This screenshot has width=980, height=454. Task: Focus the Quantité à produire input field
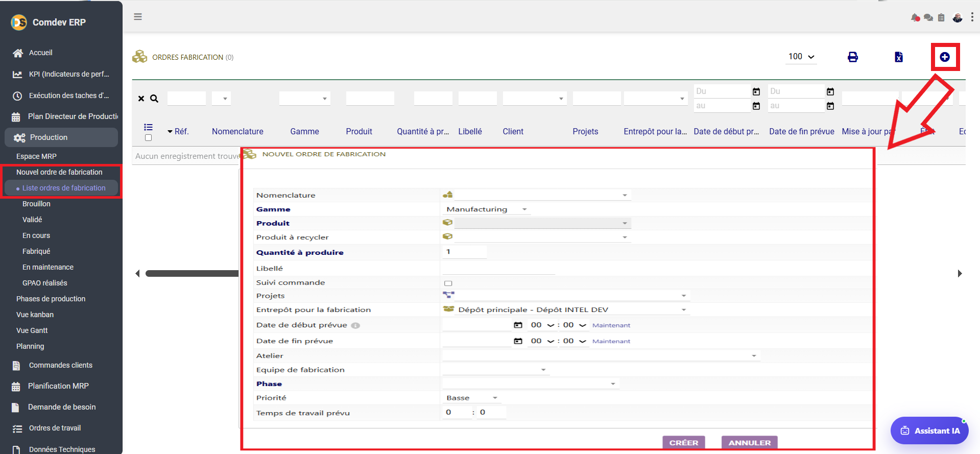point(464,252)
